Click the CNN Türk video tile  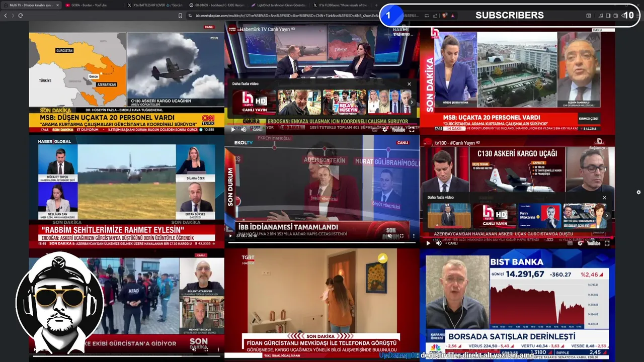tap(126, 78)
